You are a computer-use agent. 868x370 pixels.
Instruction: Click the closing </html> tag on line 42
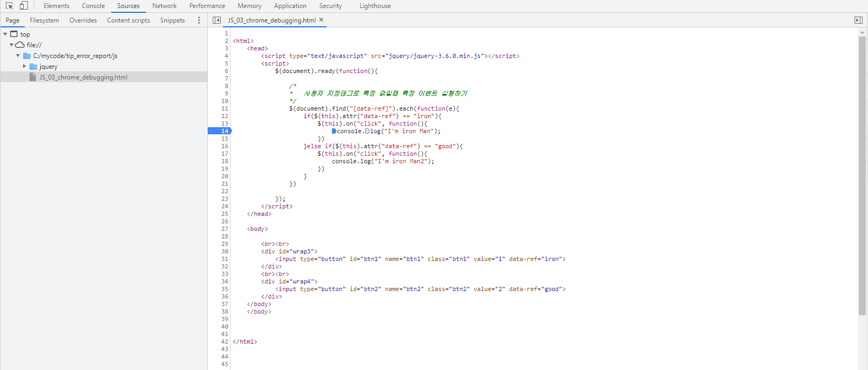tap(245, 342)
